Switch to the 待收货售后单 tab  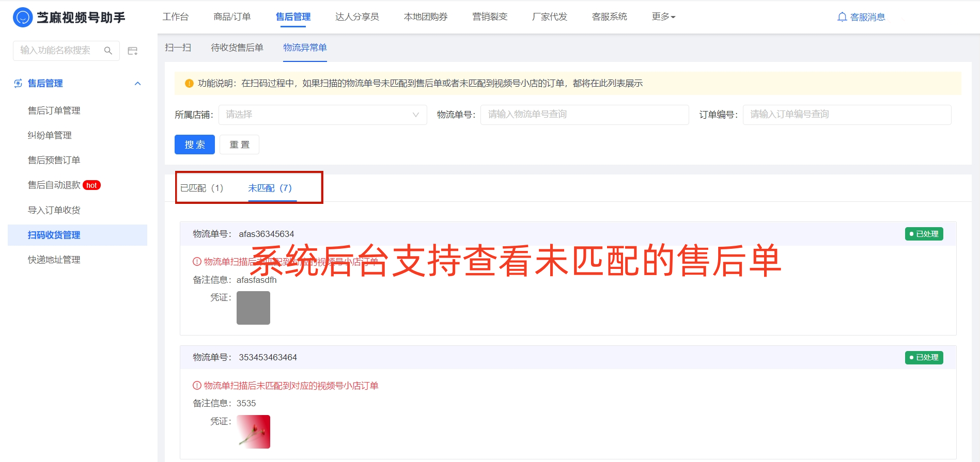(237, 47)
